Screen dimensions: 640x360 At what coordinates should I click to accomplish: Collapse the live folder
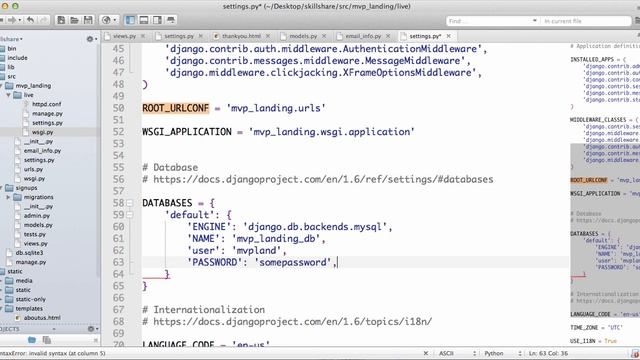pyautogui.click(x=8, y=95)
